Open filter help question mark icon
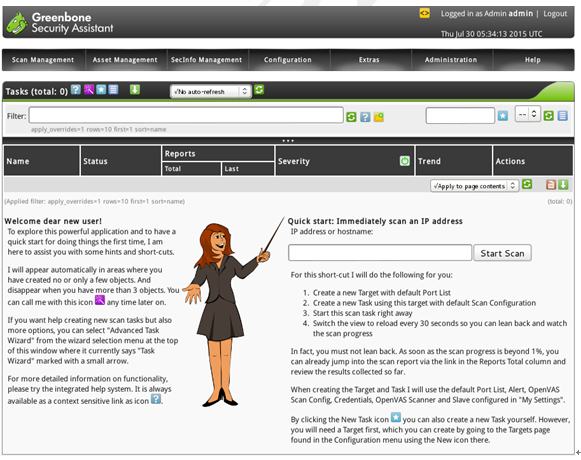Viewport: 581px width, 460px height. click(365, 117)
